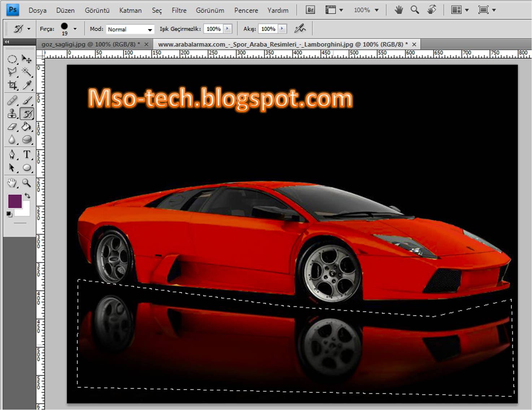Select the Pen tool

[x=12, y=155]
